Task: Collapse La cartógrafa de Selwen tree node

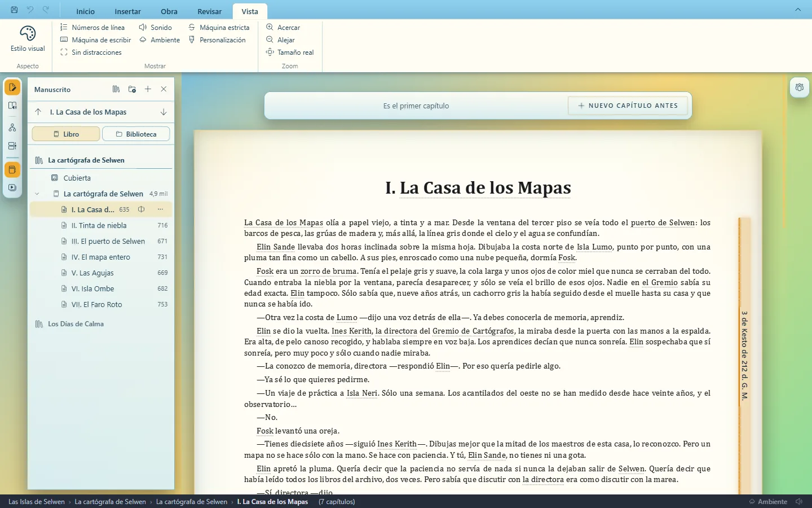Action: pyautogui.click(x=37, y=194)
